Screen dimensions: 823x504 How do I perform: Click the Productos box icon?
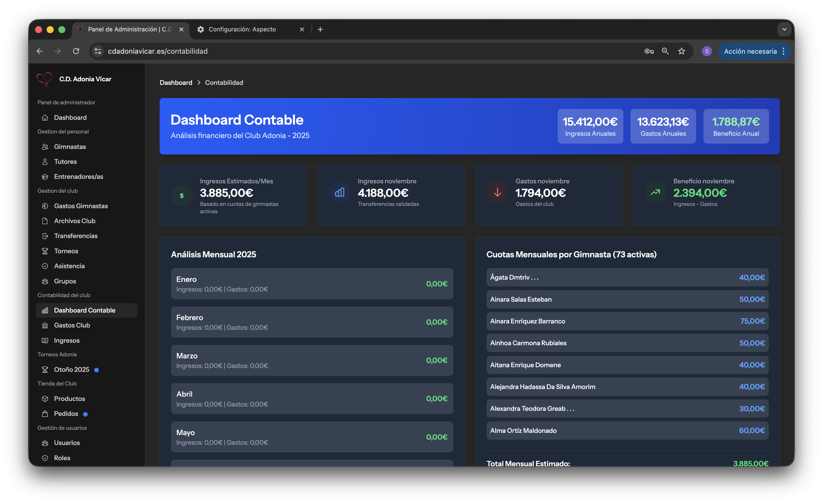tap(45, 399)
